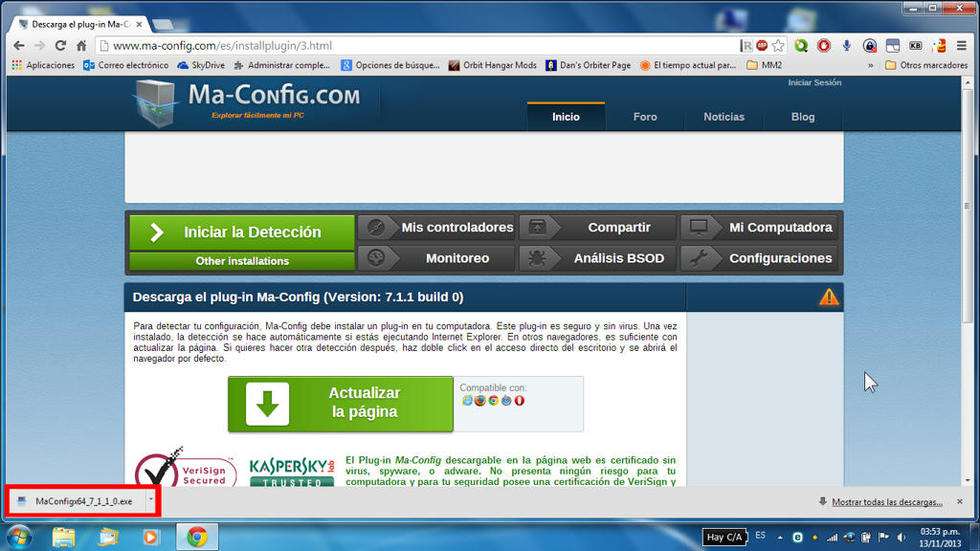
Task: Click the KB keyboard extension icon
Action: [916, 46]
